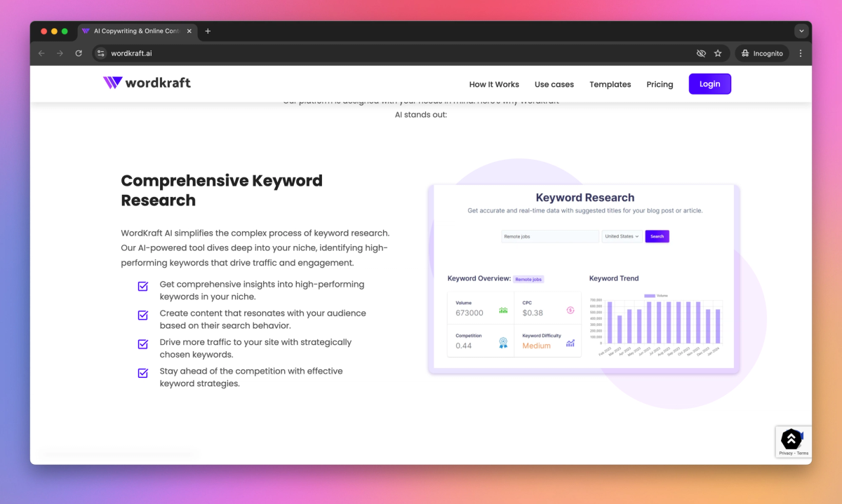
Task: Open Templates menu item
Action: 610,84
